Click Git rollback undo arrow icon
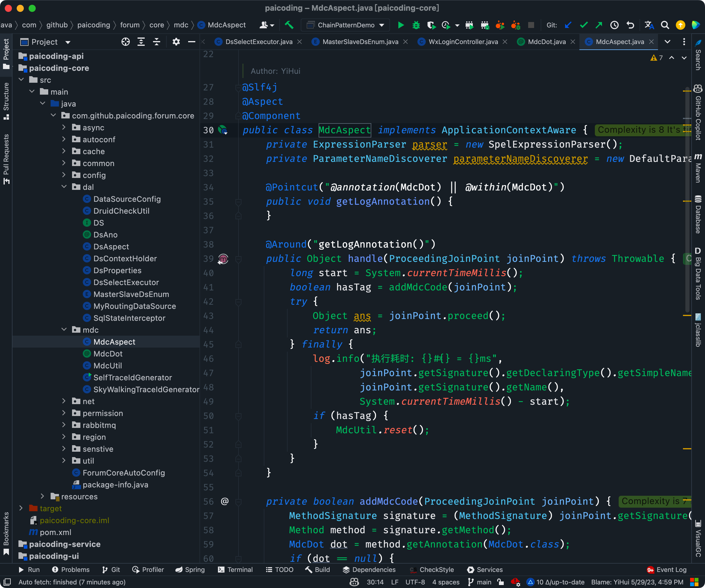 click(630, 25)
